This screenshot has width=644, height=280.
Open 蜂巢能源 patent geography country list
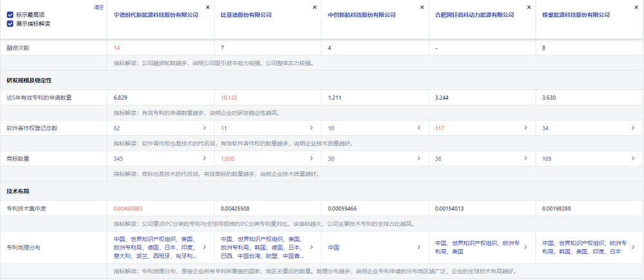tap(585, 248)
